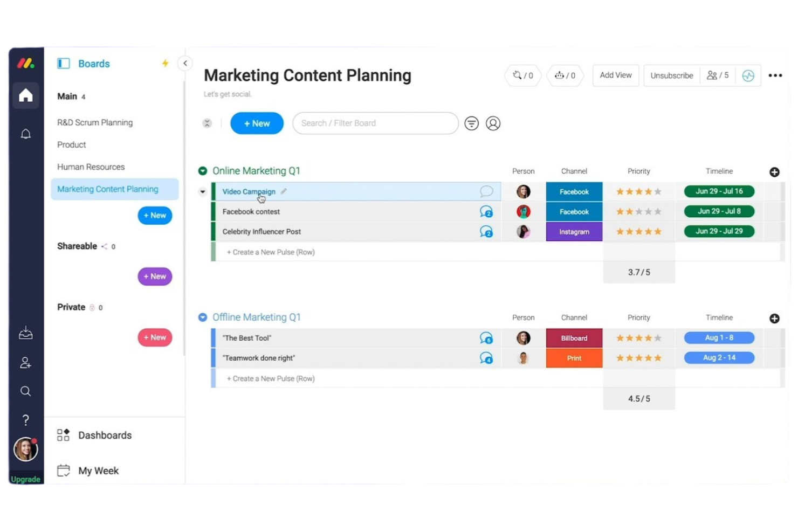
Task: Click the "Facebook contest" pulse name
Action: point(251,212)
